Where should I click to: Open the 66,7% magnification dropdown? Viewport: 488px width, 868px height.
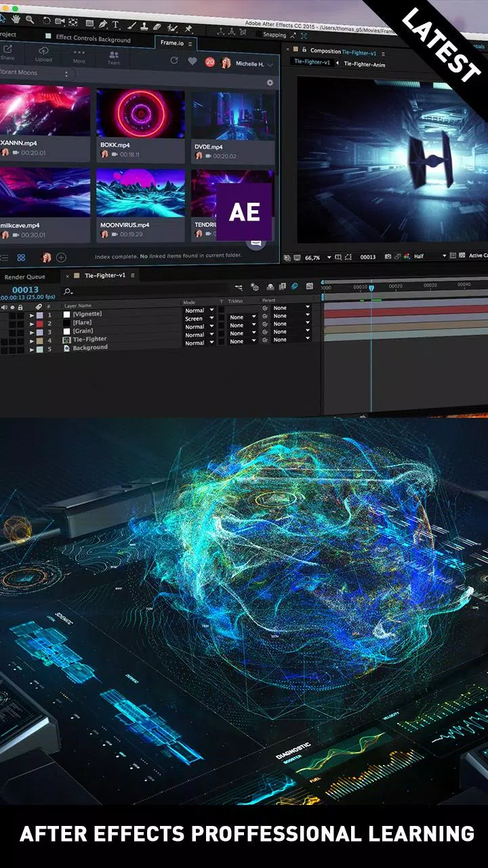319,258
